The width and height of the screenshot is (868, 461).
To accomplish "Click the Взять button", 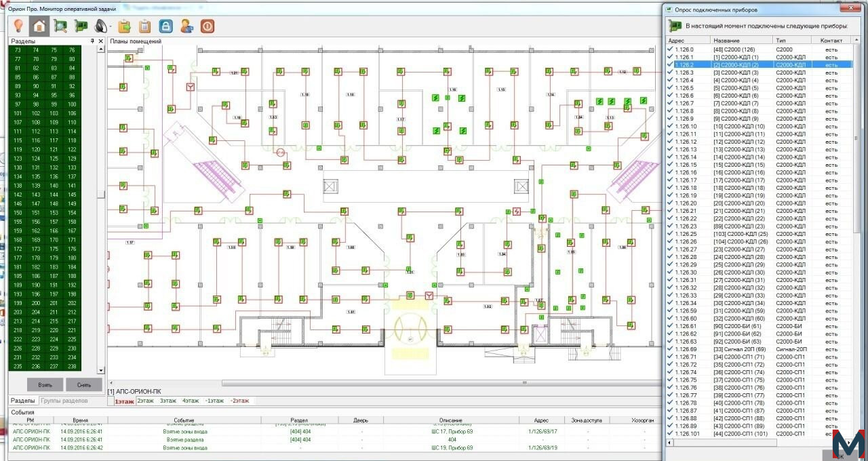I will 45,384.
